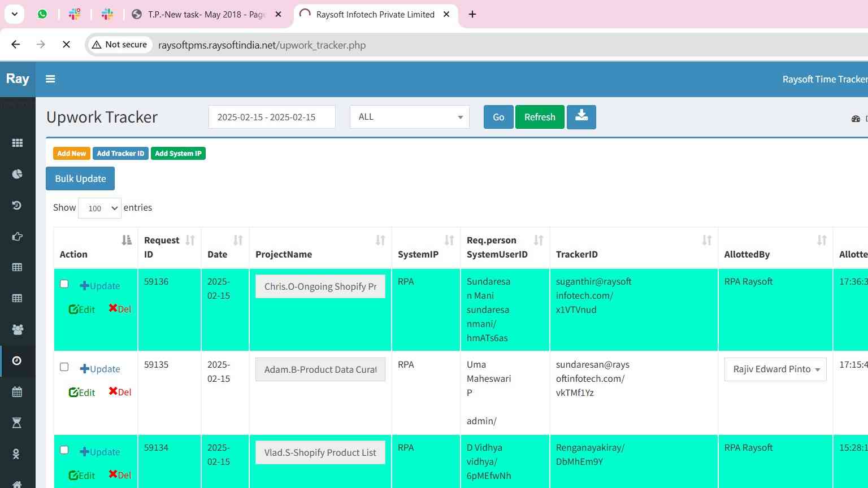Click the Raysoft Time Tracker header text
The height and width of the screenshot is (488, 868).
coord(824,79)
